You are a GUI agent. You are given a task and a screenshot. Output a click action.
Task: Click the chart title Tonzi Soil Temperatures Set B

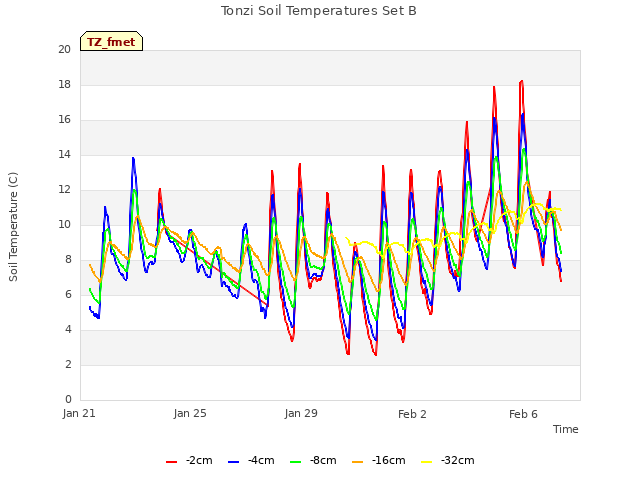(319, 11)
